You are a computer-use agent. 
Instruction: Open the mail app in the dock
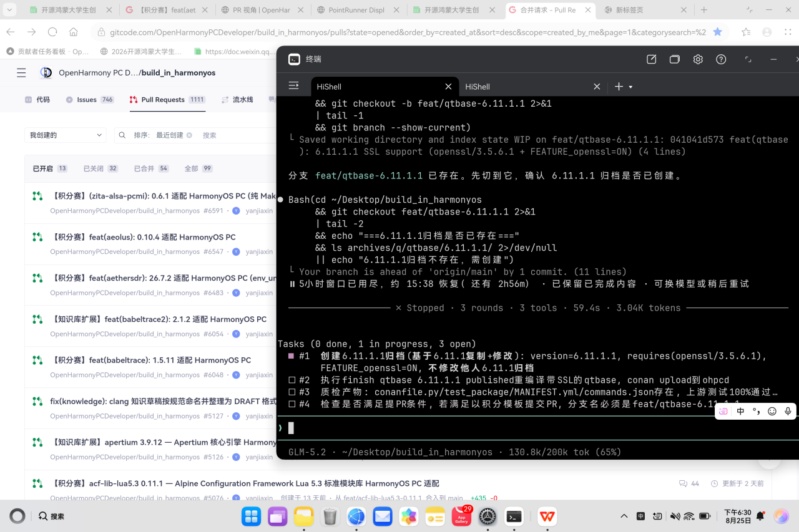(383, 516)
